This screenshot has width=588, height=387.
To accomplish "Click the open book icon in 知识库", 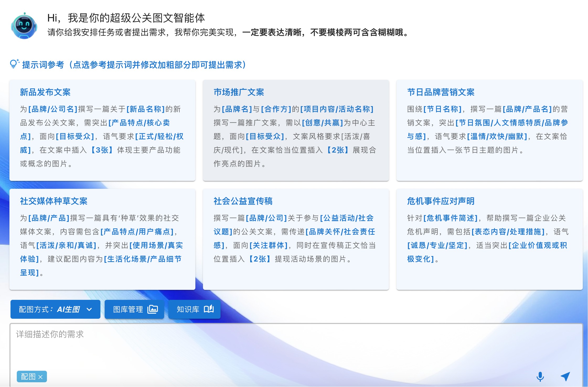I will pos(209,309).
